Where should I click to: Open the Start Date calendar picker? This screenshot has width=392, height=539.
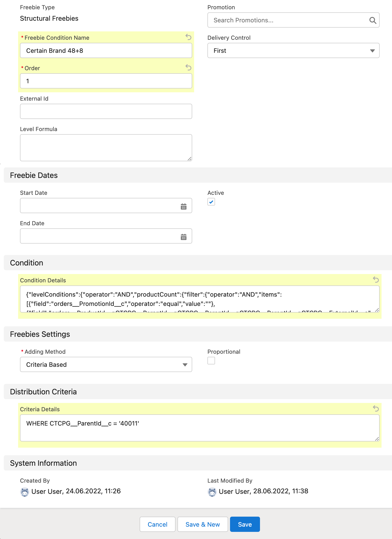(x=183, y=206)
